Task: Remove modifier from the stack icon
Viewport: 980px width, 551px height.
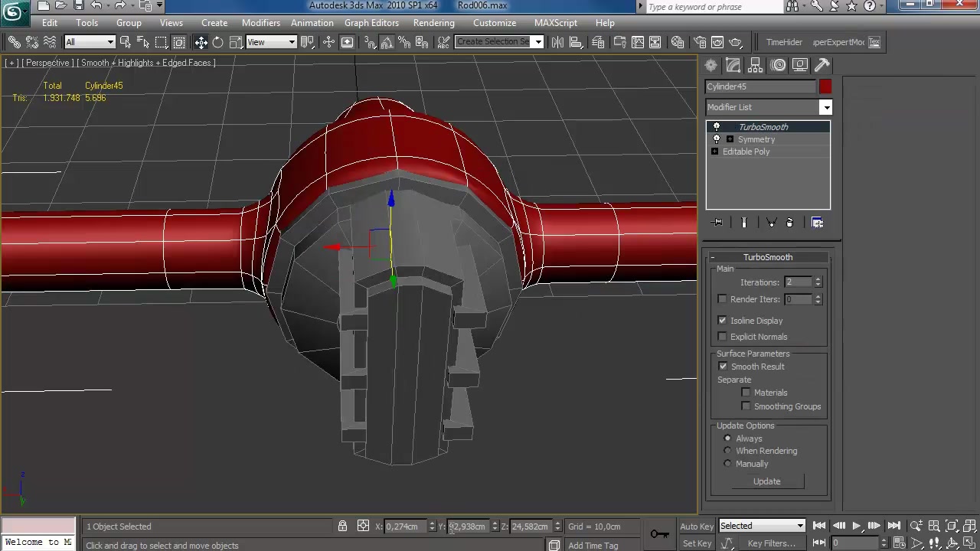Action: pos(789,223)
